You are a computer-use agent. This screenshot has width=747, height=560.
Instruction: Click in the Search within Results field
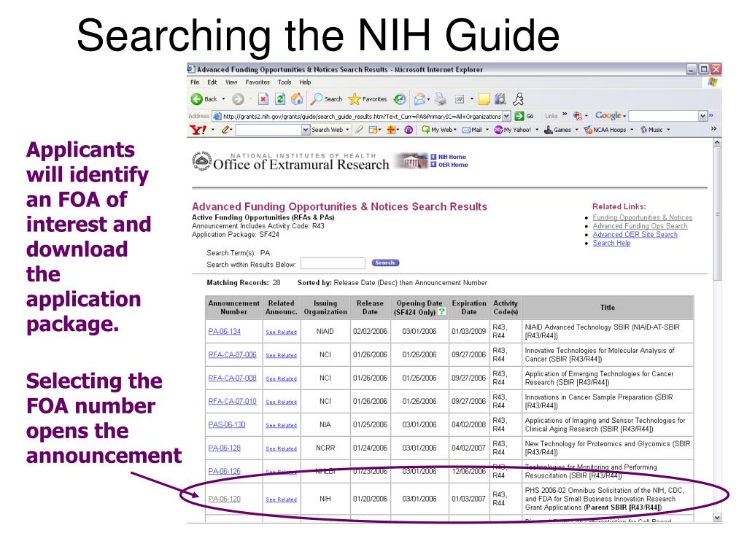tap(333, 263)
